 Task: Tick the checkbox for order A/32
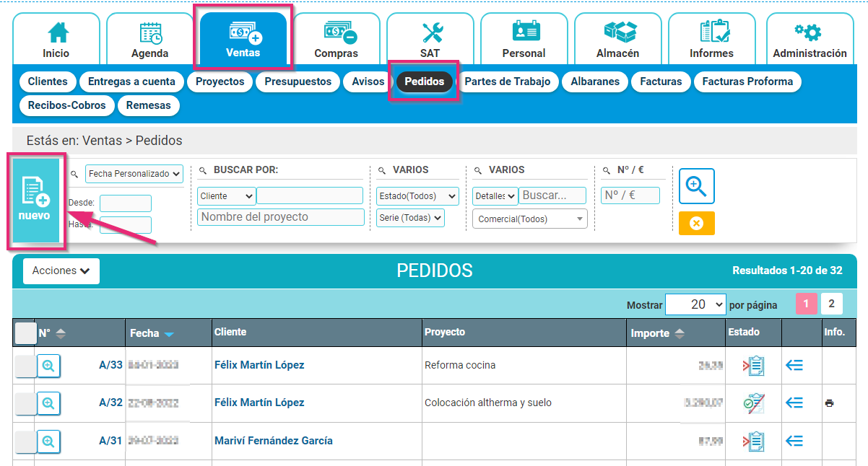[25, 403]
